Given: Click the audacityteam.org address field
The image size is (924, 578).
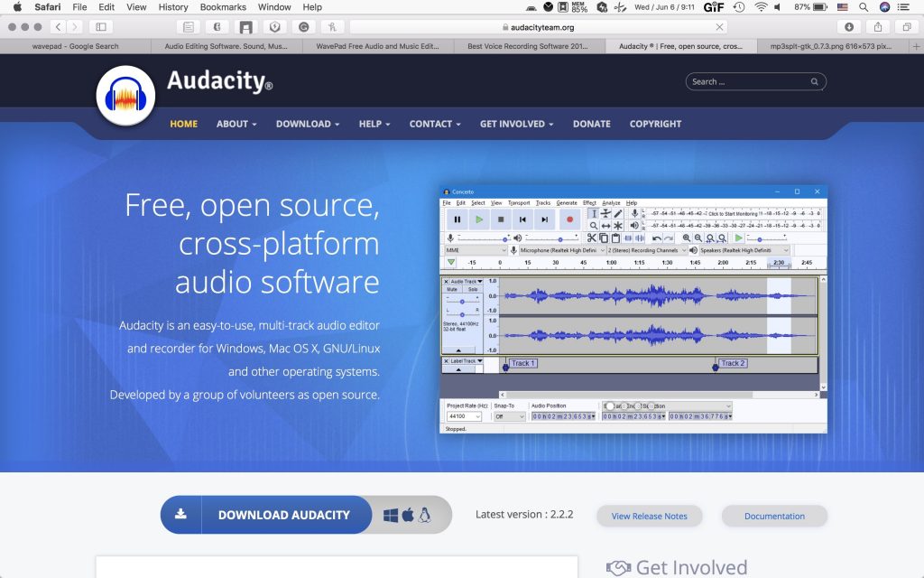Looking at the screenshot, I should 538,27.
